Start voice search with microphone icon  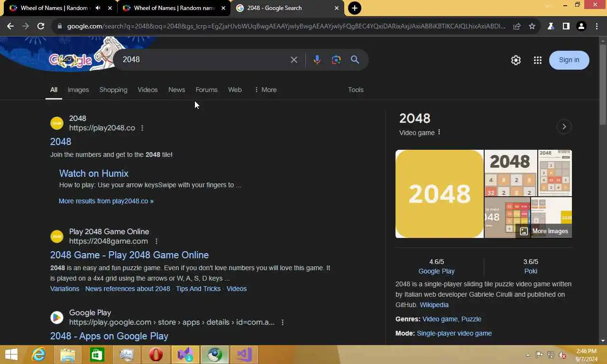(x=317, y=60)
